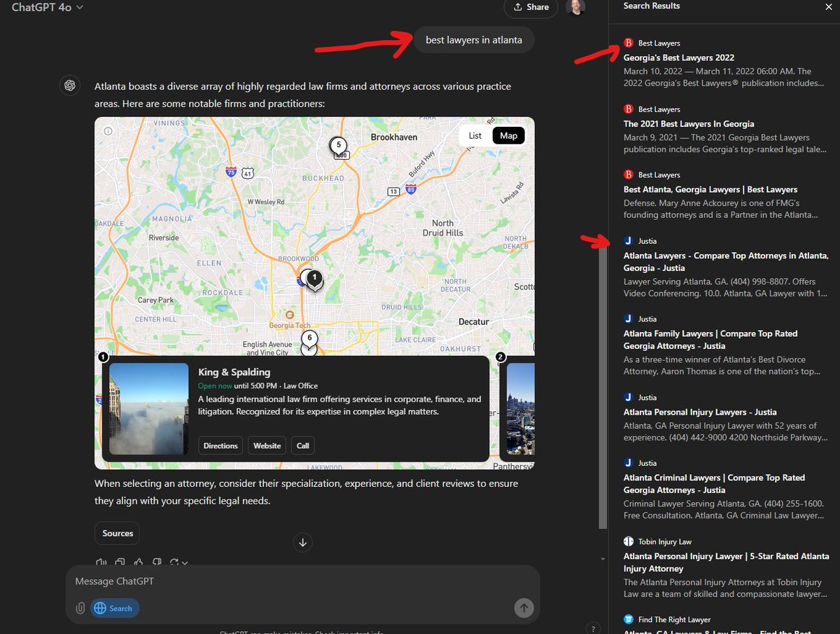Toggle the Search mode in the message bar
This screenshot has width=840, height=634.
click(114, 608)
